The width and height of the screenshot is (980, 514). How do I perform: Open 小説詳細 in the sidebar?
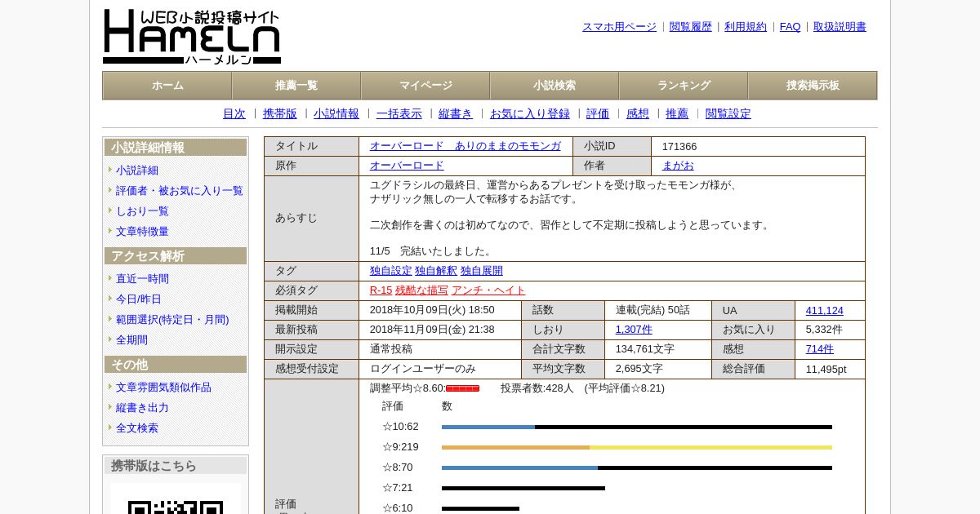(137, 171)
